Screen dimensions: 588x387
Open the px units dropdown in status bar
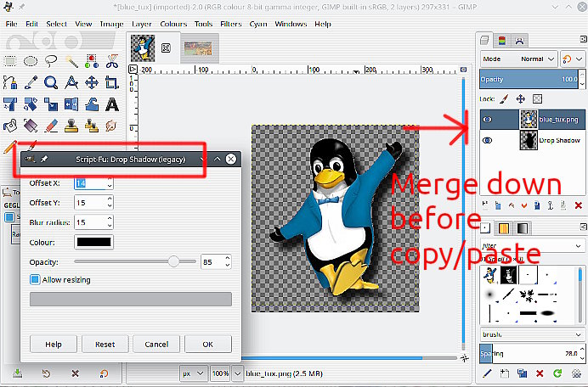click(x=193, y=373)
